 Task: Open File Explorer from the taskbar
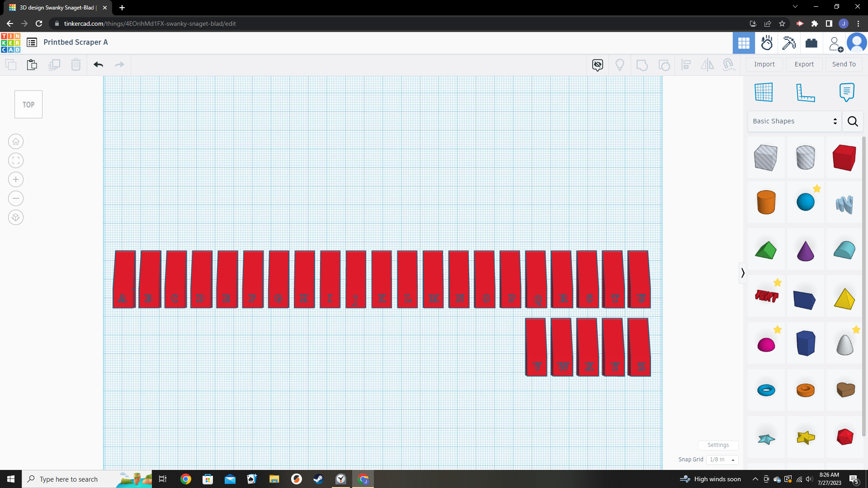point(274,479)
